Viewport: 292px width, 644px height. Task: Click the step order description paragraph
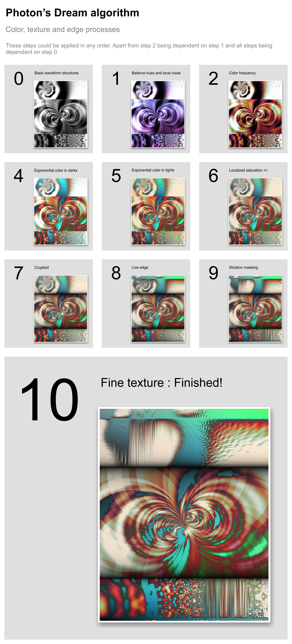[139, 49]
